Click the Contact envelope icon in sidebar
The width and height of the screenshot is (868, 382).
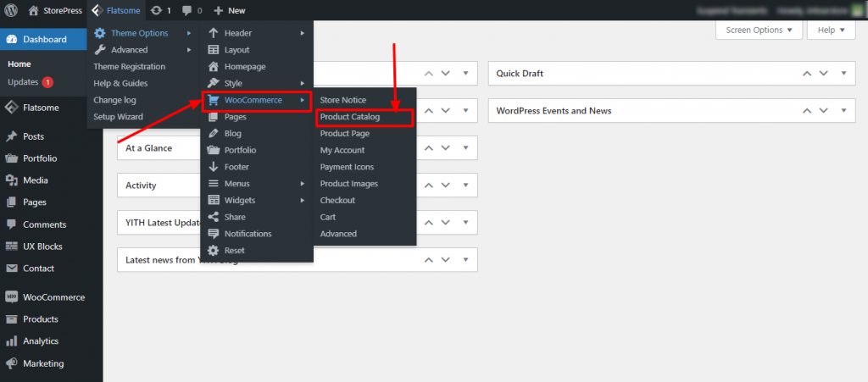11,269
